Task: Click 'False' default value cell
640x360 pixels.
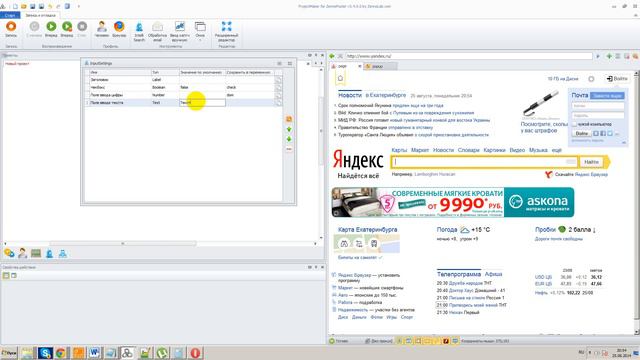Action: pyautogui.click(x=202, y=87)
